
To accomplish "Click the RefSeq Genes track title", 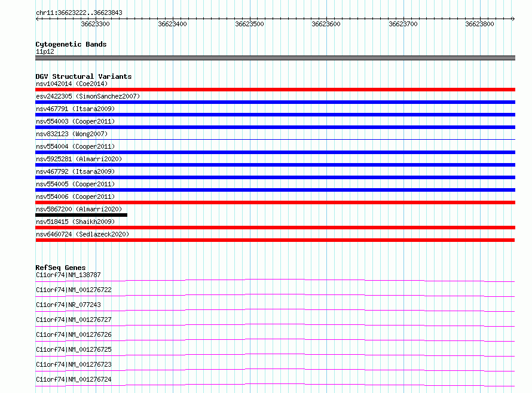I will pyautogui.click(x=60, y=268).
